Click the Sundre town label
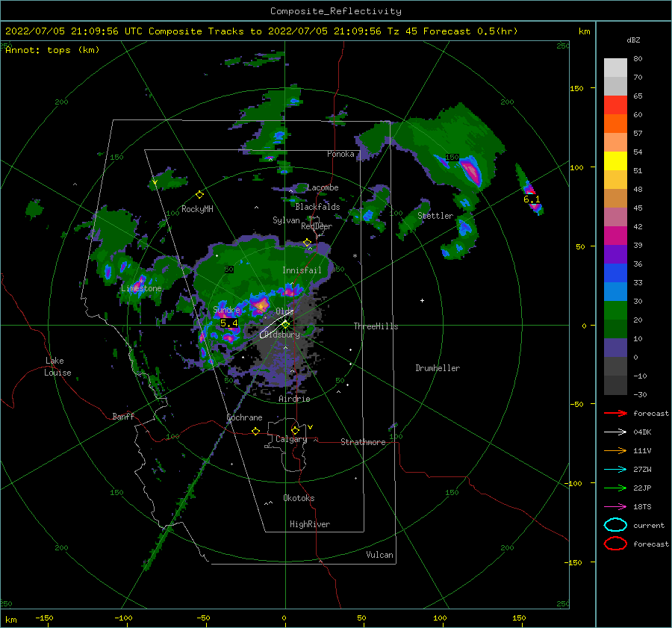 pos(226,310)
